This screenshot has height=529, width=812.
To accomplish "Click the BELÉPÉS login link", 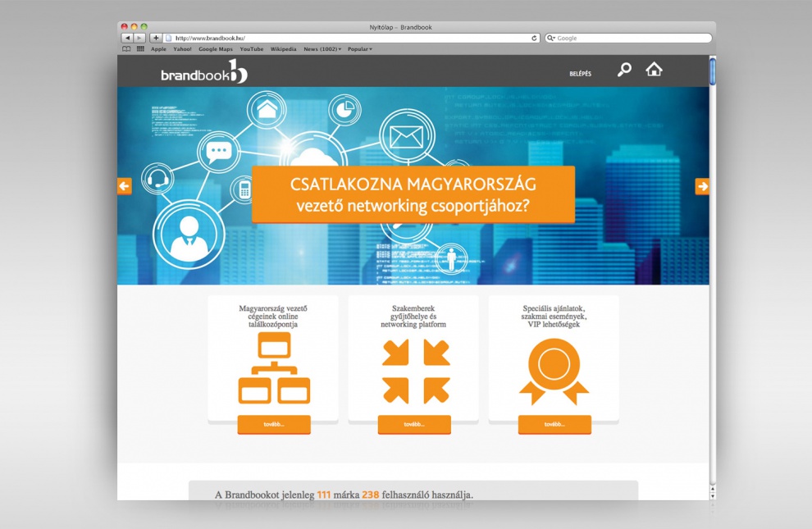I will [580, 74].
